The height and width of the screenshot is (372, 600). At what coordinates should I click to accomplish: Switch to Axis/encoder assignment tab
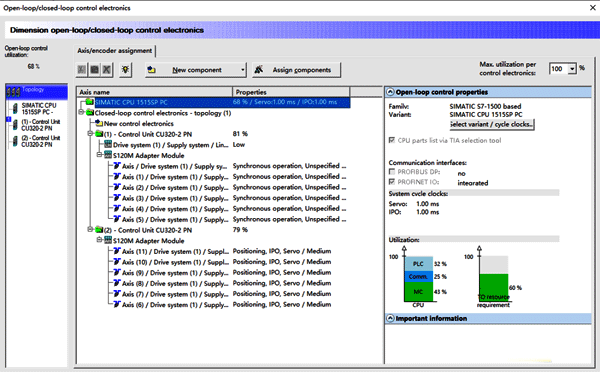pyautogui.click(x=114, y=51)
